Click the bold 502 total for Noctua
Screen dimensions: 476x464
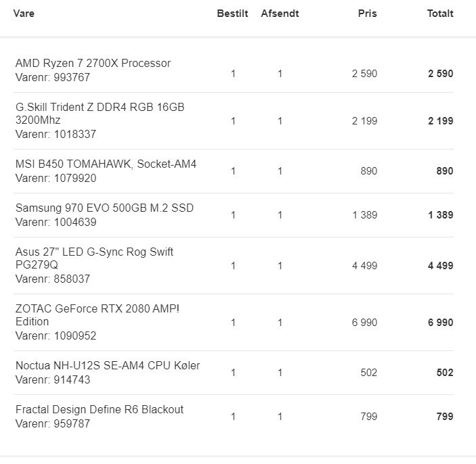pyautogui.click(x=445, y=373)
